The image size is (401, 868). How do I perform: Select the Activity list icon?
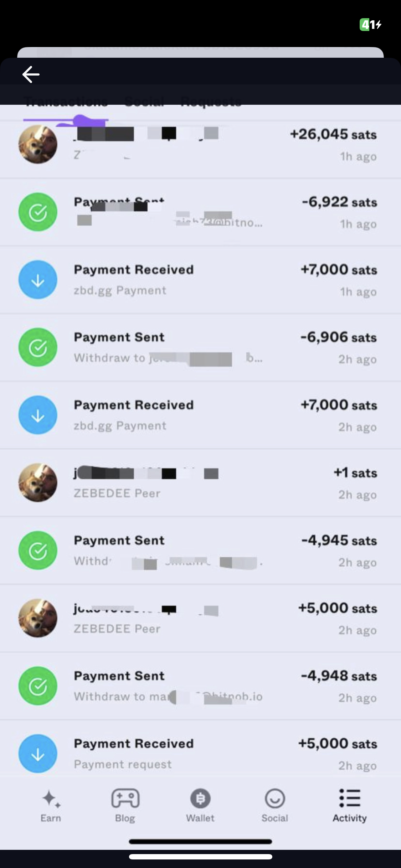pyautogui.click(x=350, y=798)
